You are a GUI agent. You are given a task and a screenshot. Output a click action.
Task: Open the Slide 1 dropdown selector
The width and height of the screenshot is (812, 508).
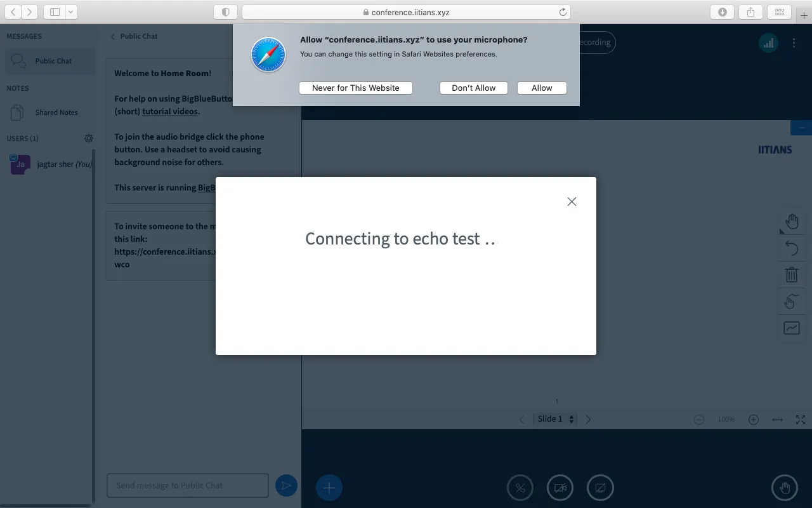pyautogui.click(x=555, y=419)
